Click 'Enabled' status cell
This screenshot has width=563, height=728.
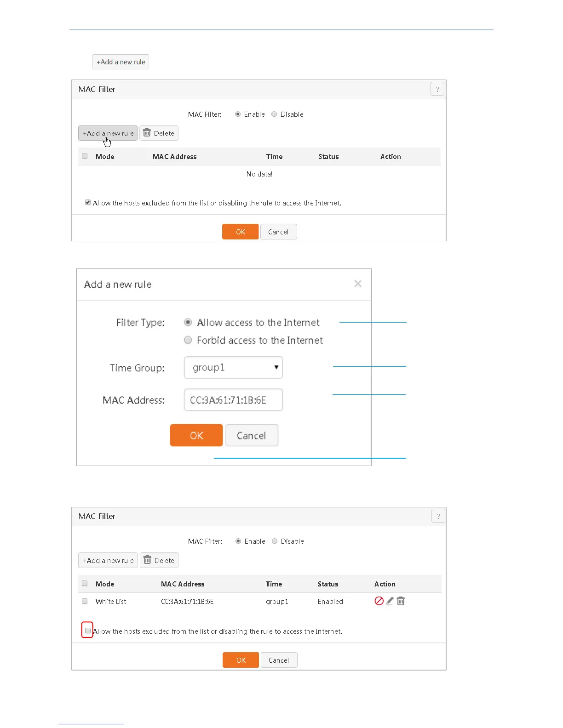click(330, 601)
